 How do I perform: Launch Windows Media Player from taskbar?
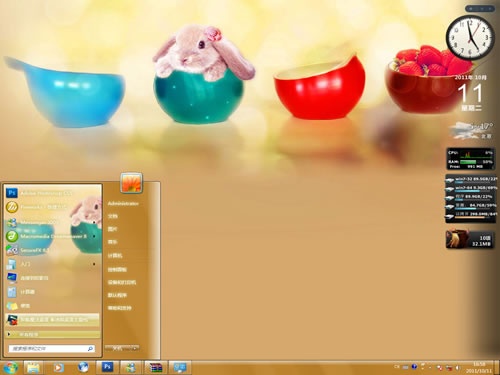(58, 367)
